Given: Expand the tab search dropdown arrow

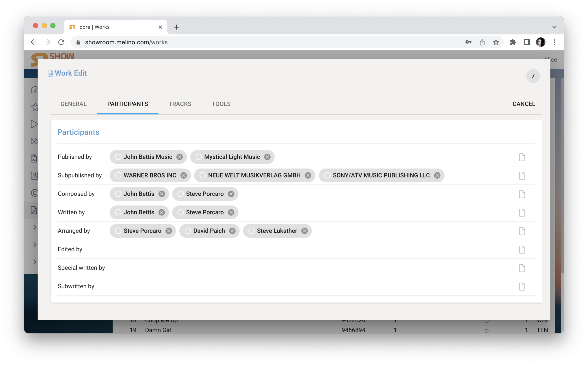Looking at the screenshot, I should tap(554, 27).
